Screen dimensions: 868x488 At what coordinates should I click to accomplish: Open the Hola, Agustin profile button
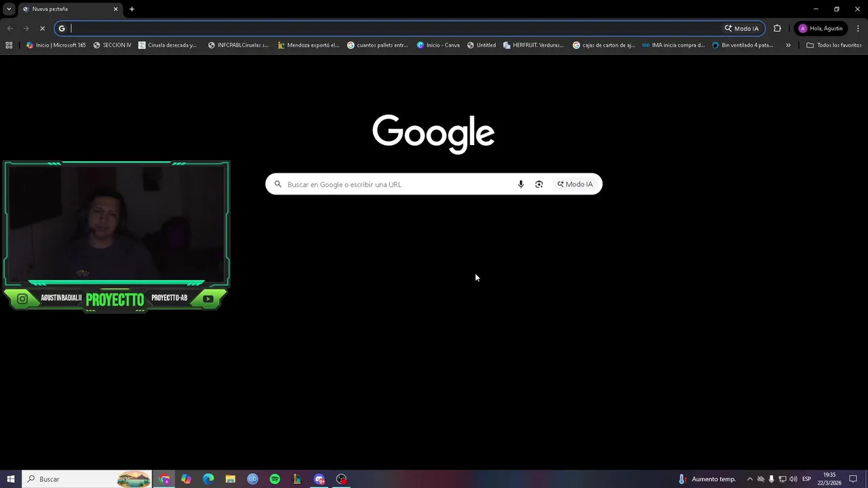(821, 28)
